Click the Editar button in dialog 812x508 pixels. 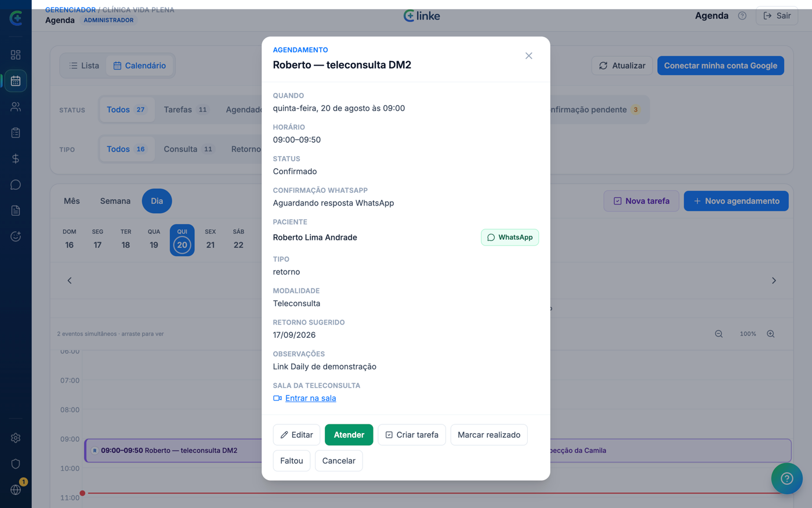coord(296,435)
